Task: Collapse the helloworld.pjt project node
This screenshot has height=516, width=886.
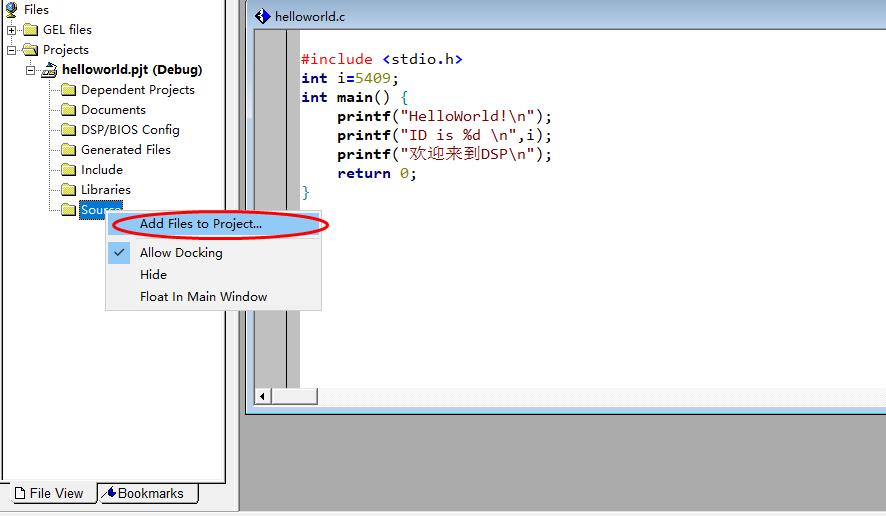Action: [x=31, y=70]
